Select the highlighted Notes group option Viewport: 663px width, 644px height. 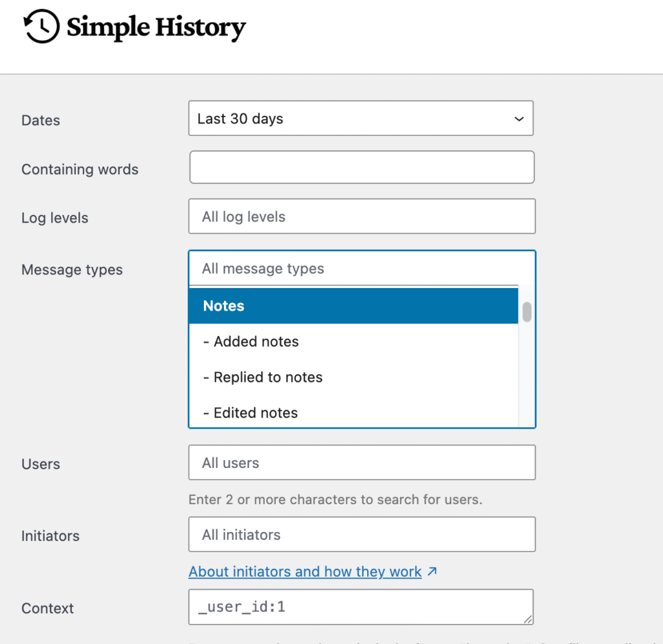(x=354, y=306)
